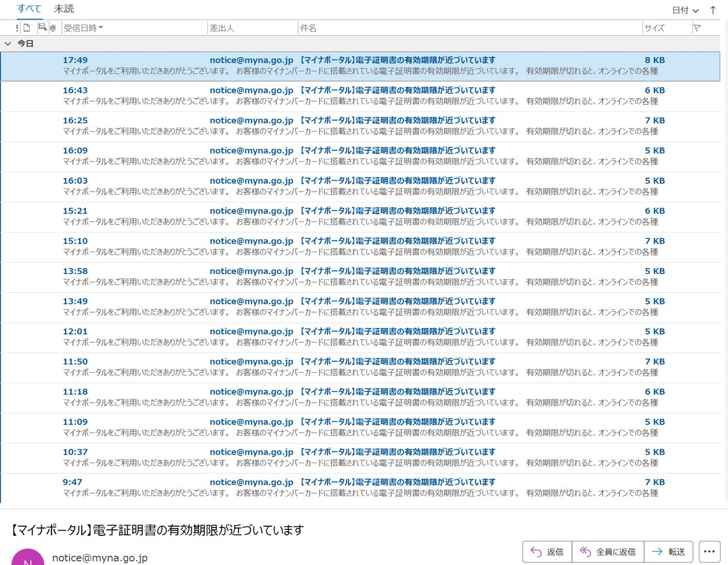Sort by the flag status column icon
Screen dimensions: 728x565
click(x=698, y=28)
